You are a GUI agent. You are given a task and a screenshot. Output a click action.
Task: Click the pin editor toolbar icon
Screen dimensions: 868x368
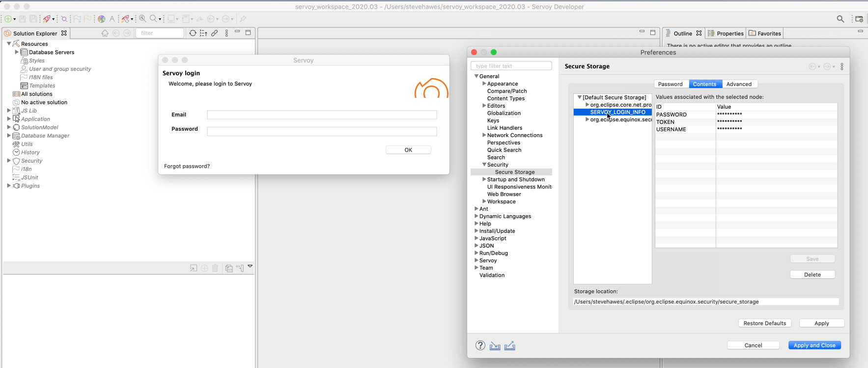click(x=243, y=19)
